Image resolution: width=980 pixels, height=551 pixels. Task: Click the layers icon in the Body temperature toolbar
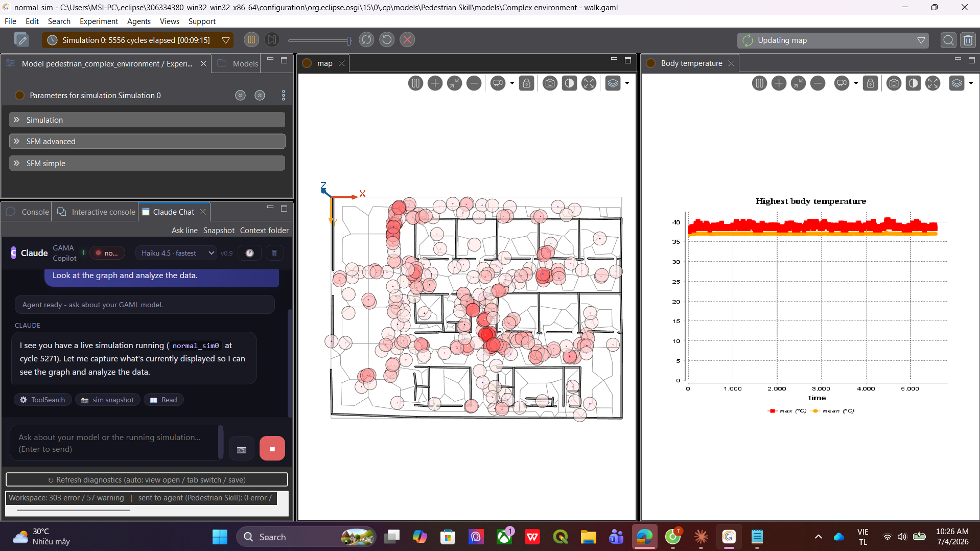click(956, 83)
